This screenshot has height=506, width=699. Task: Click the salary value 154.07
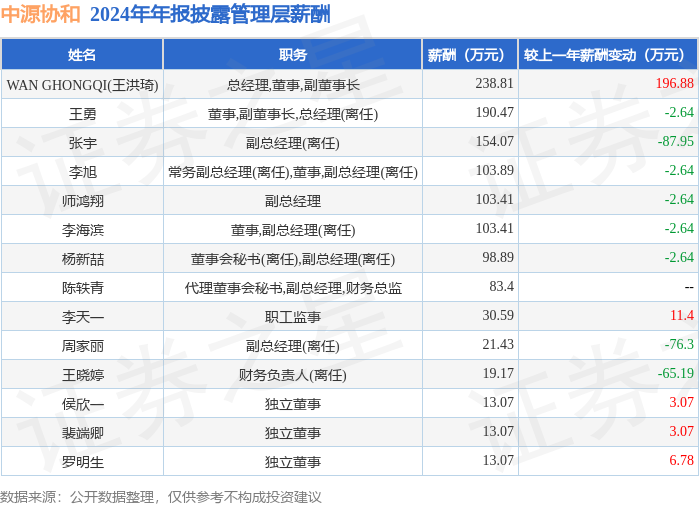point(494,141)
